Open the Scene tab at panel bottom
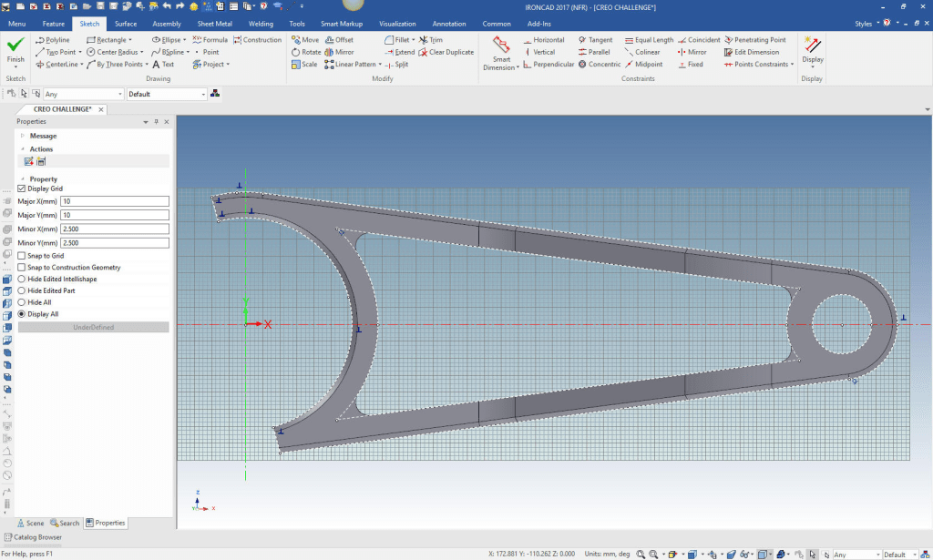933x560 pixels. click(x=31, y=523)
